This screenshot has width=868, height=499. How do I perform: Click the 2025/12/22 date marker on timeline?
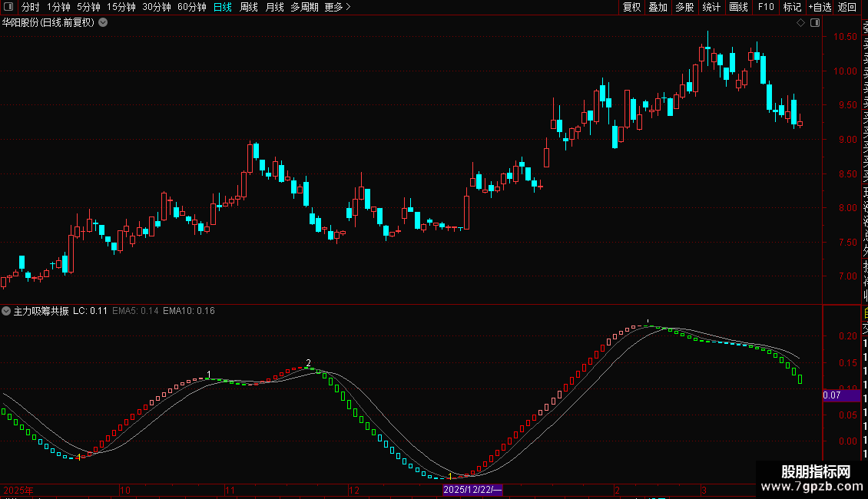click(x=472, y=490)
